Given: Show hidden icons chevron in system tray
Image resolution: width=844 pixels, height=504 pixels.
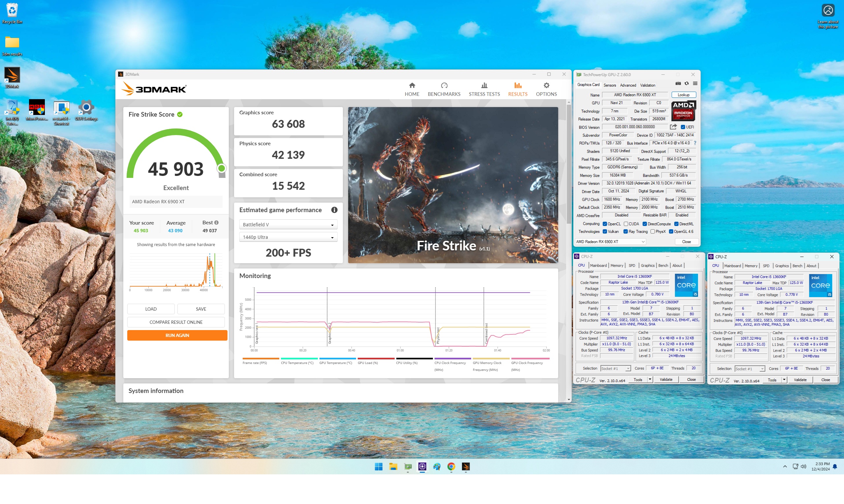Looking at the screenshot, I should pyautogui.click(x=785, y=467).
